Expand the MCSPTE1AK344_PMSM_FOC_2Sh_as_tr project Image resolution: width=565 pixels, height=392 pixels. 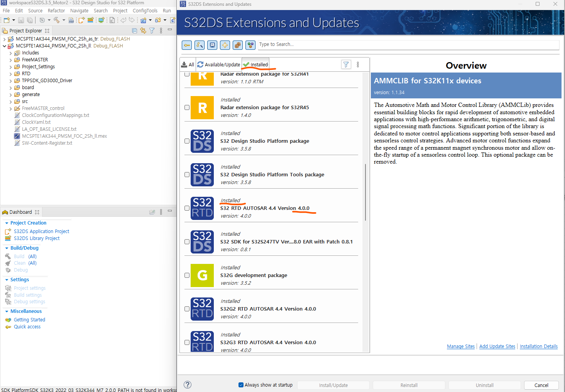(4, 39)
